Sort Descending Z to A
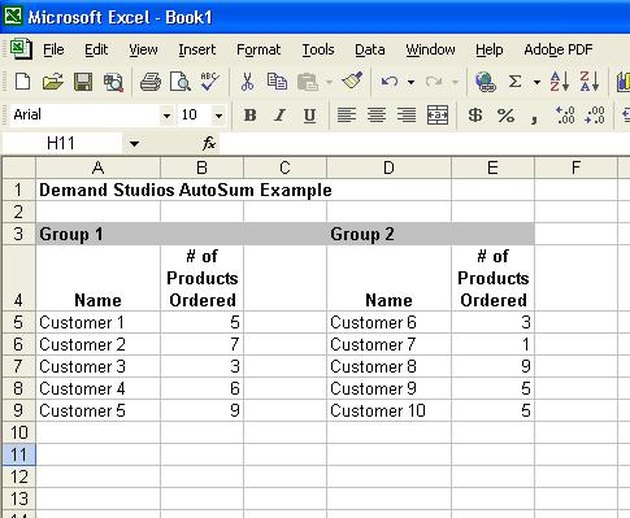The image size is (630, 518). pyautogui.click(x=589, y=82)
